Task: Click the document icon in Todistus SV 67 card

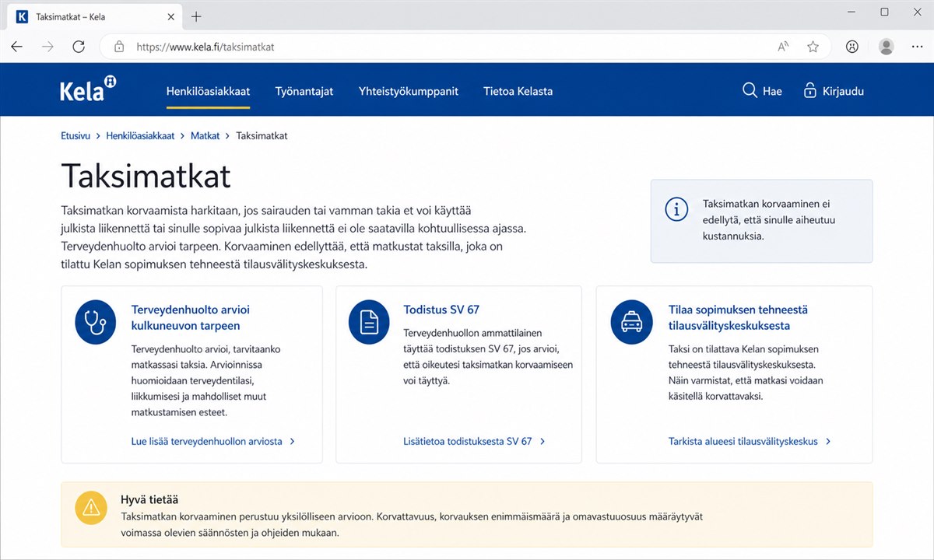Action: click(369, 324)
